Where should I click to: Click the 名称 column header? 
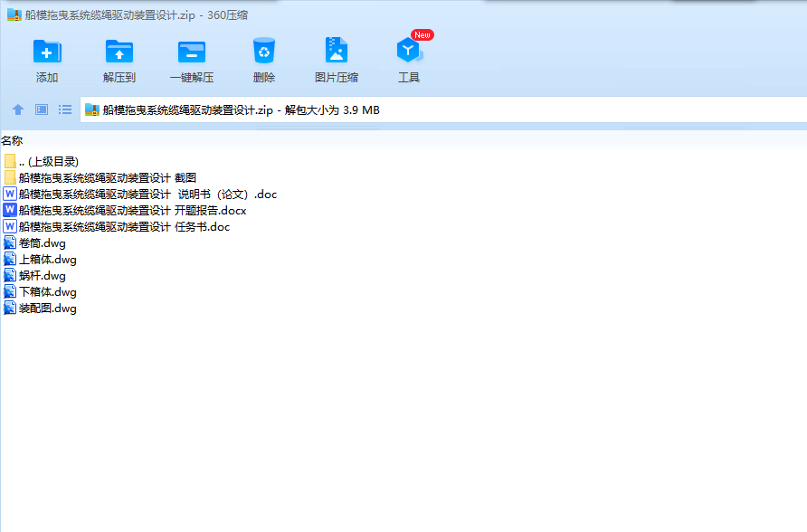(x=12, y=140)
